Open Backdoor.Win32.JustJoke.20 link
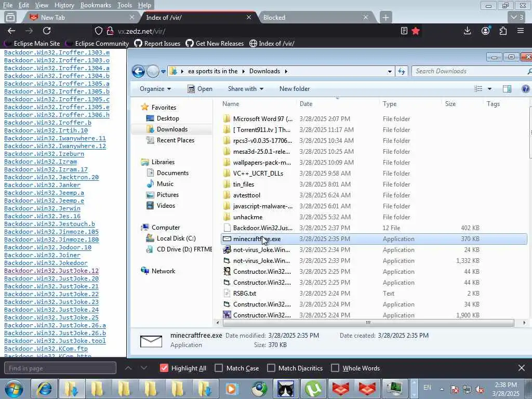This screenshot has width=532, height=399. tap(51, 278)
